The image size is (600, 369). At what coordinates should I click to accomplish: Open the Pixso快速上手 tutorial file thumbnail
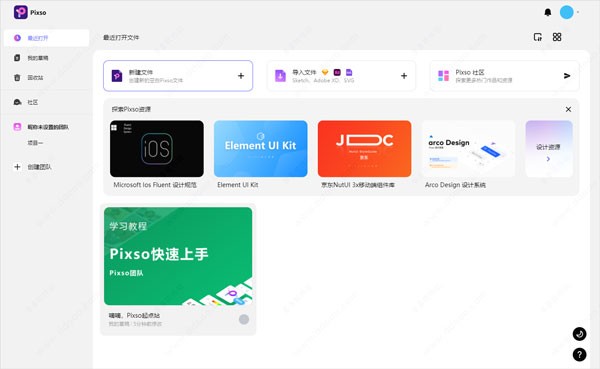click(178, 256)
